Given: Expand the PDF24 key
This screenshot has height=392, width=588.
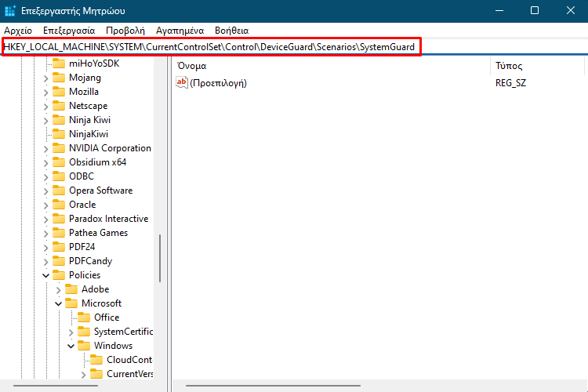Looking at the screenshot, I should click(45, 248).
